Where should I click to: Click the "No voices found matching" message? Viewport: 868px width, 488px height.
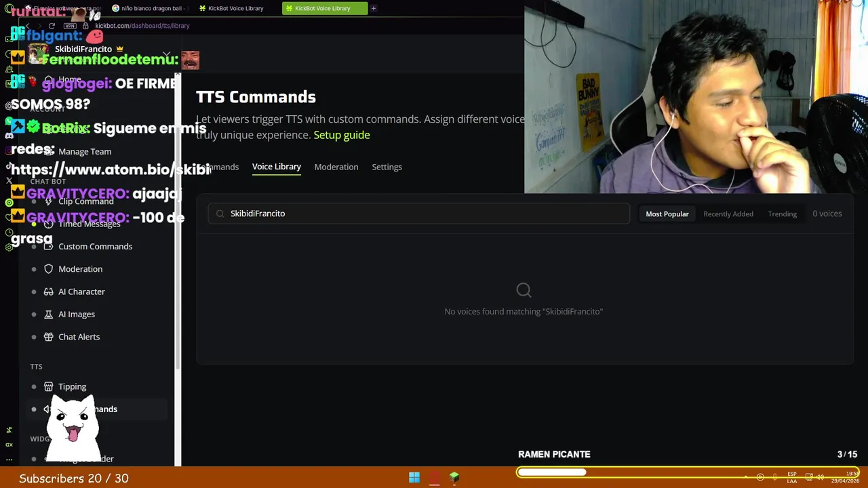pos(524,312)
